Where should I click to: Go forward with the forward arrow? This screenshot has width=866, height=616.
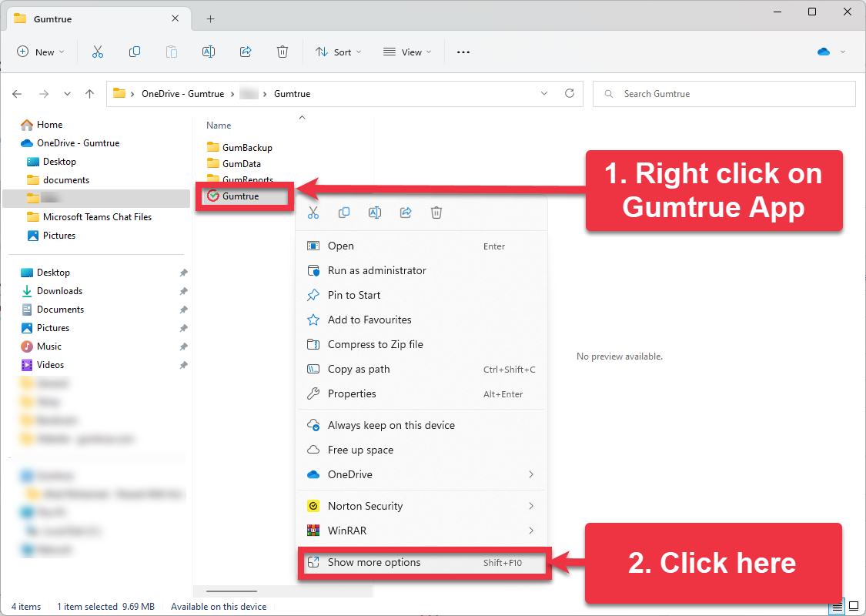pyautogui.click(x=44, y=94)
